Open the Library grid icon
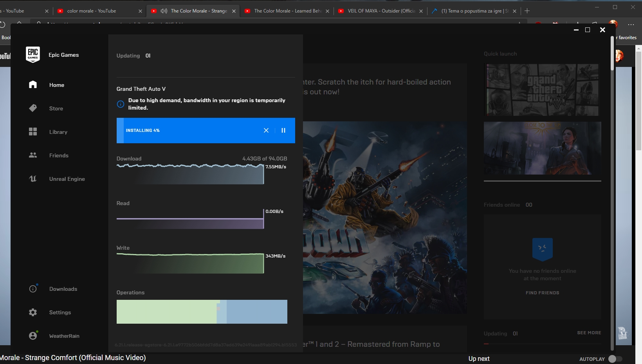Viewport: 642px width, 364px height. coord(33,132)
